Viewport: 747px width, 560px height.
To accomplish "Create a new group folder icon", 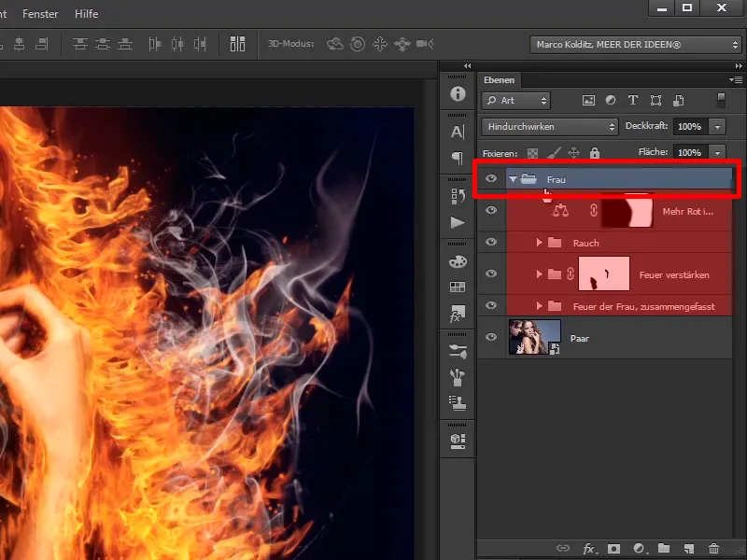I will pos(664,549).
